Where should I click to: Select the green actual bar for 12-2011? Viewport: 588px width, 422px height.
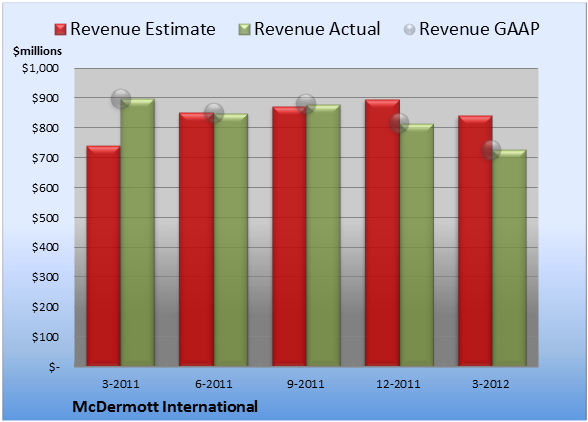[x=416, y=245]
